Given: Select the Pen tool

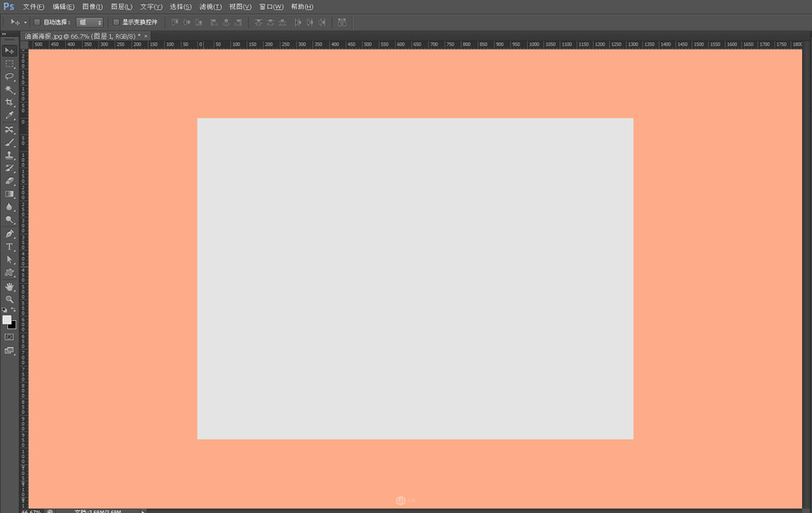Looking at the screenshot, I should coord(9,234).
